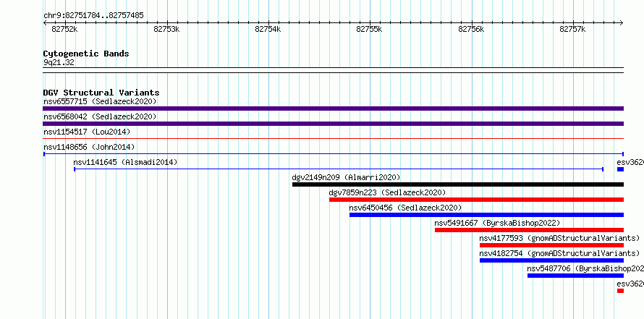
Task: Click the nsv4182754 (gnomADStructuralVariants) label
Action: pos(559,253)
